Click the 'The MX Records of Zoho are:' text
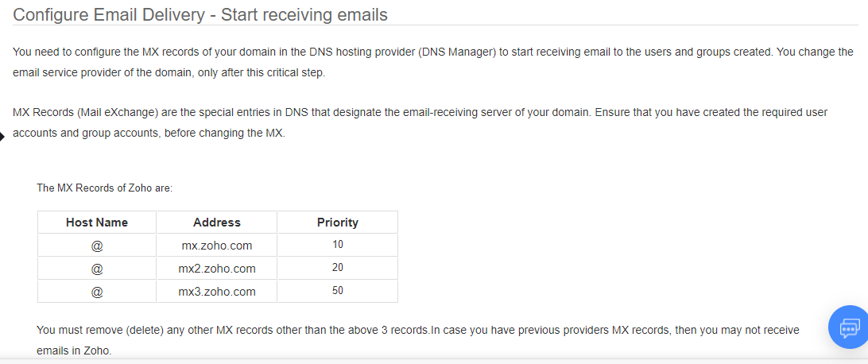868x364 pixels. coord(105,188)
